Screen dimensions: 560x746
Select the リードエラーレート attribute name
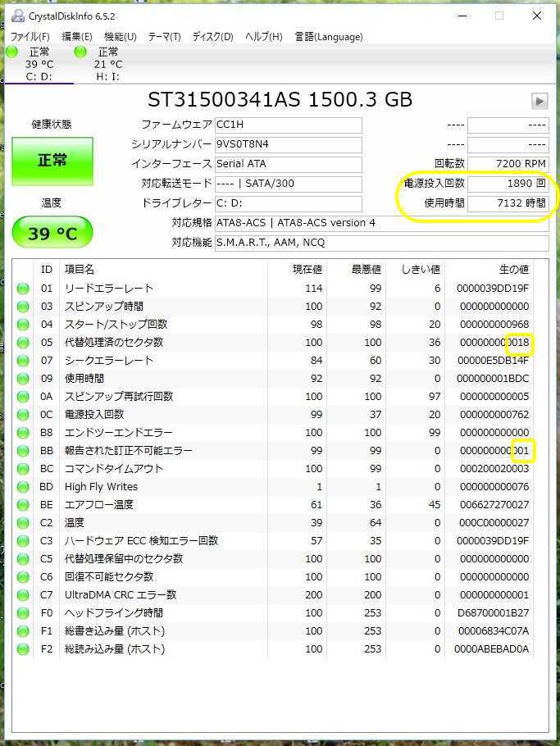(x=109, y=289)
